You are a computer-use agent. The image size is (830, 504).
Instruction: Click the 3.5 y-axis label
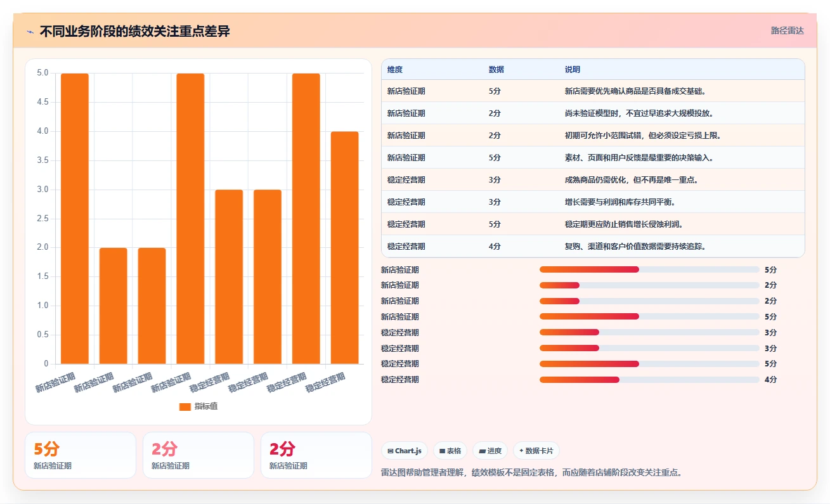[x=42, y=160]
